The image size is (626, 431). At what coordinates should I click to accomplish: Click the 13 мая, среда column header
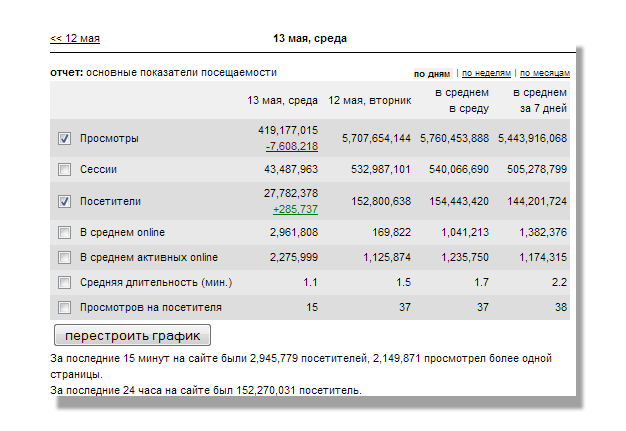(x=283, y=101)
